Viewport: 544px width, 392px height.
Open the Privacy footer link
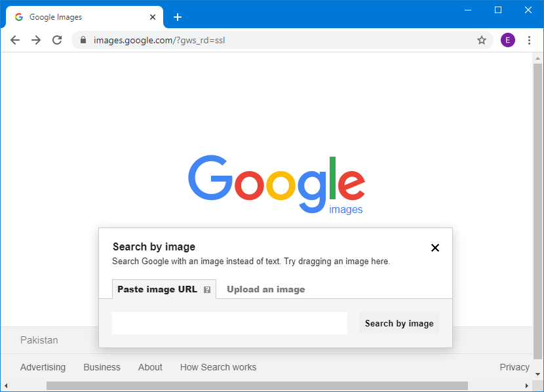point(515,367)
